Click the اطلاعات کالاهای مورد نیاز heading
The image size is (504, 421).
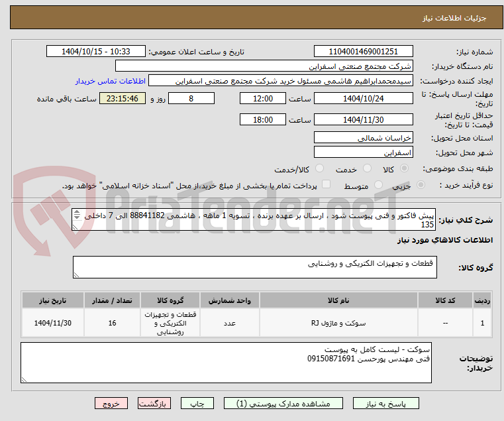tap(445, 240)
